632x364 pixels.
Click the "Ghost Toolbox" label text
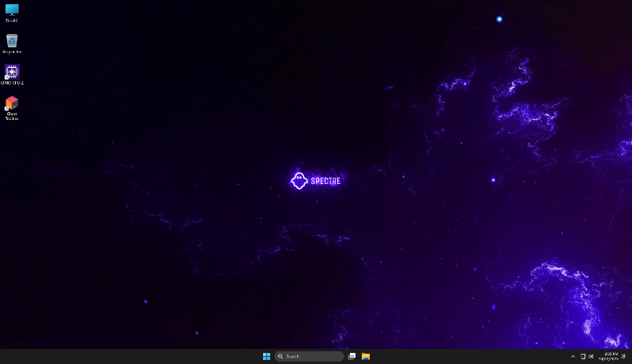pyautogui.click(x=12, y=116)
